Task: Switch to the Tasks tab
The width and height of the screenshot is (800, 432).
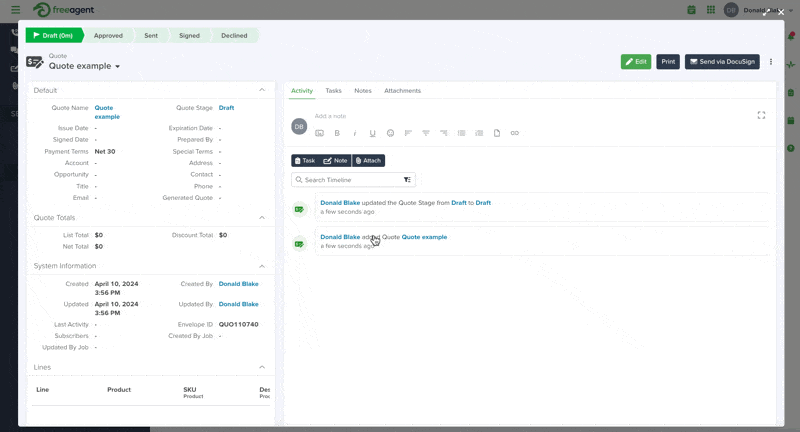Action: [333, 91]
